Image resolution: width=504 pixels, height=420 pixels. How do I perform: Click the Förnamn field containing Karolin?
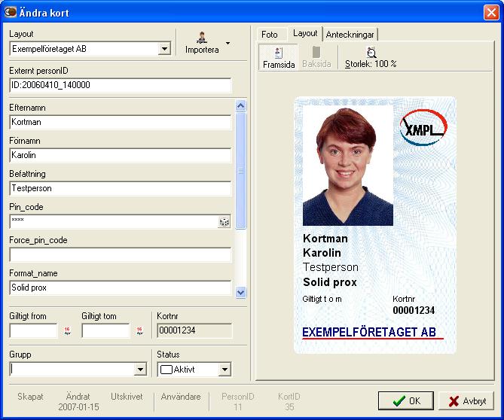(x=121, y=155)
